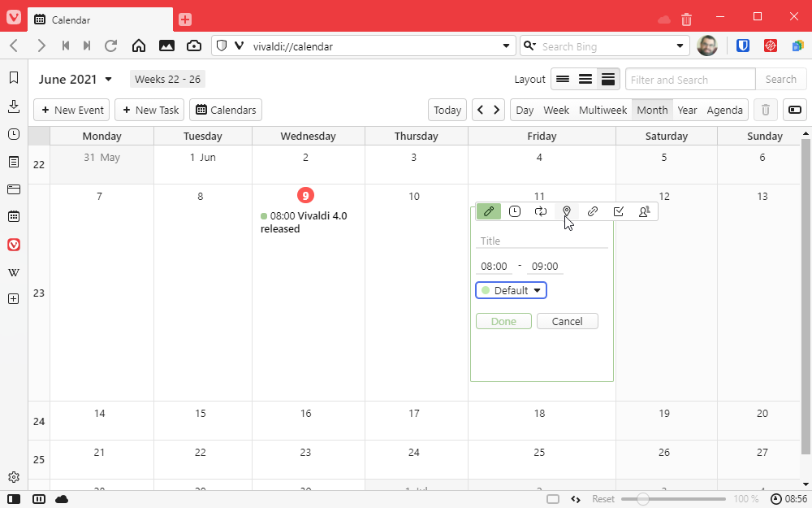Click the New Event button
Viewport: 812px width, 508px height.
tap(71, 110)
